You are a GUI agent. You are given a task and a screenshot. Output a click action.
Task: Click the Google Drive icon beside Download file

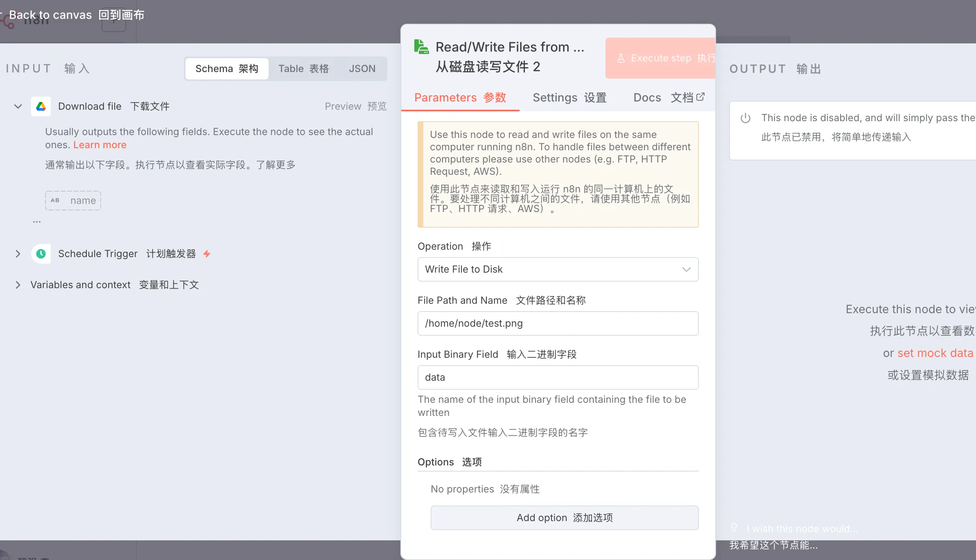(x=41, y=106)
